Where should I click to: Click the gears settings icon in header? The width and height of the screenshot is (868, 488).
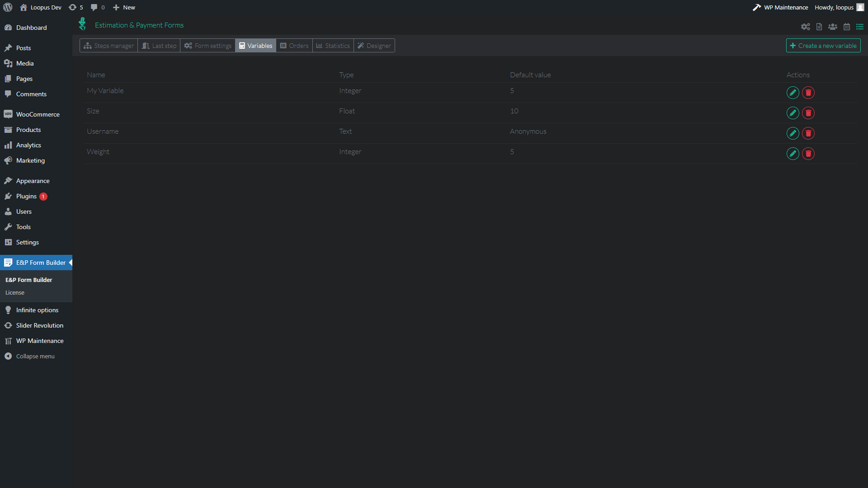coord(805,27)
